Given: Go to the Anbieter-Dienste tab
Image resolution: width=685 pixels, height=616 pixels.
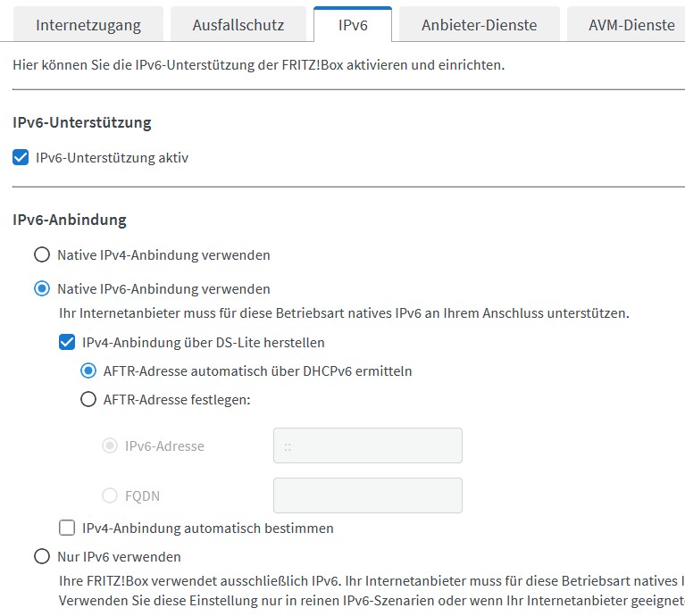Looking at the screenshot, I should click(x=479, y=25).
